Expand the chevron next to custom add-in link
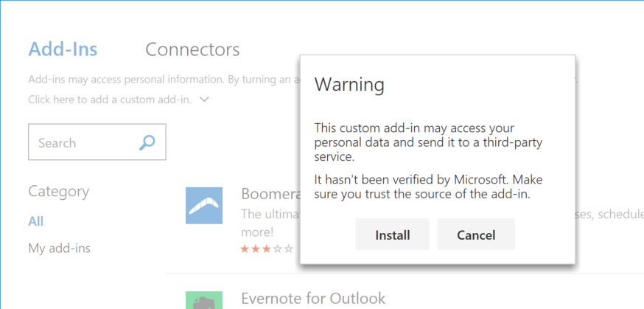The height and width of the screenshot is (309, 644). coord(204,99)
